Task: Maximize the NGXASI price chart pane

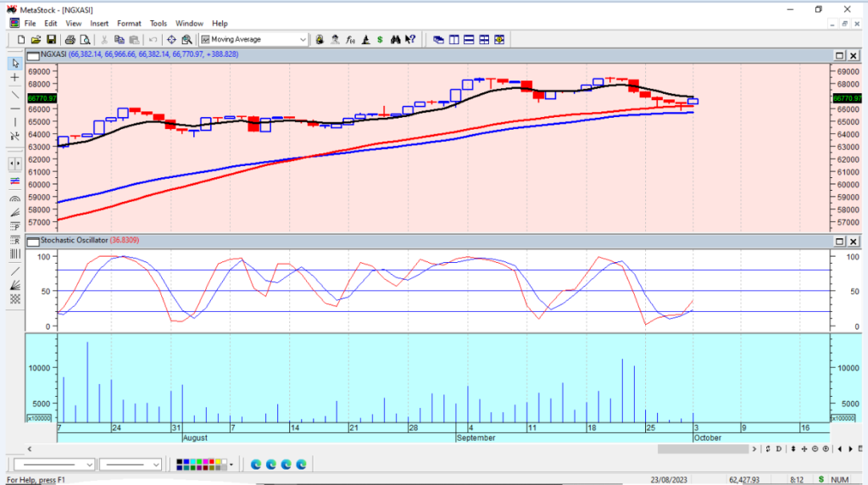Action: pyautogui.click(x=839, y=55)
